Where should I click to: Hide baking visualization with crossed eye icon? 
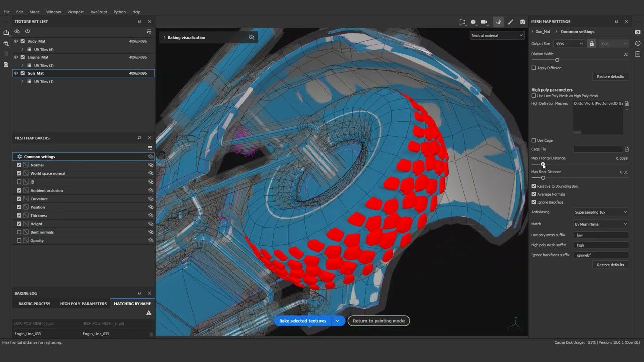pyautogui.click(x=252, y=37)
